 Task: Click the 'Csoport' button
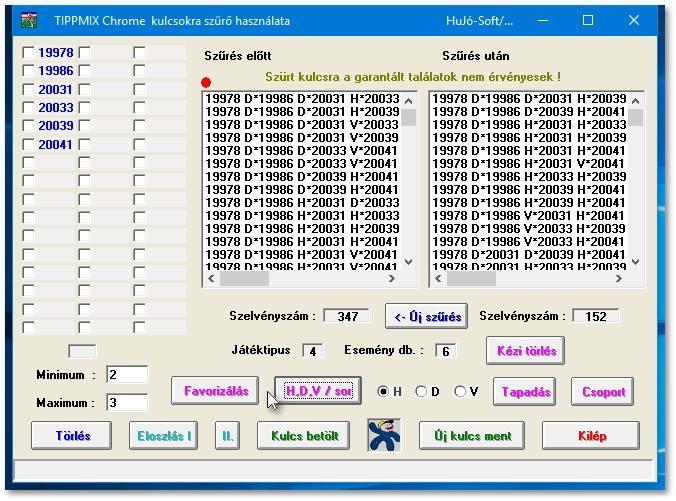[x=603, y=391]
